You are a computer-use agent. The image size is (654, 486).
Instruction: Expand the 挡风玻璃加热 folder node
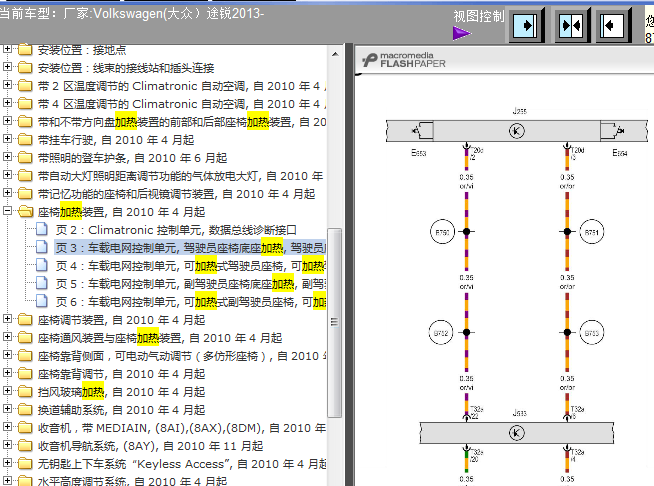(7, 391)
